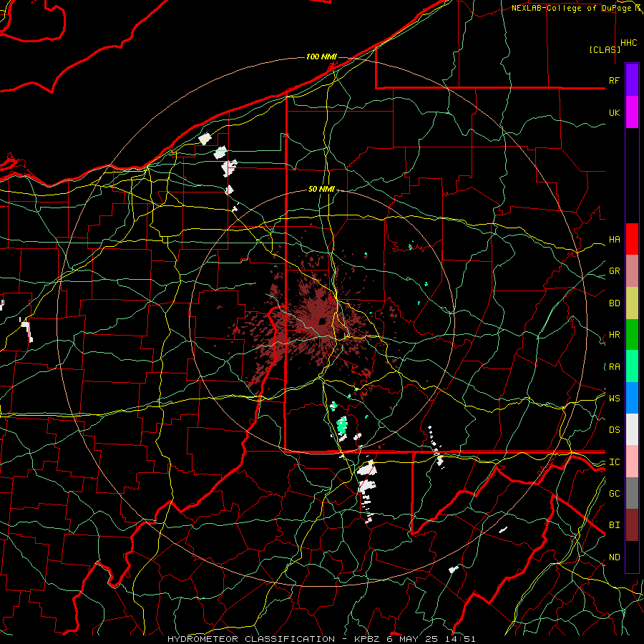
Task: Click the 'BD' legend label
Action: click(x=614, y=303)
